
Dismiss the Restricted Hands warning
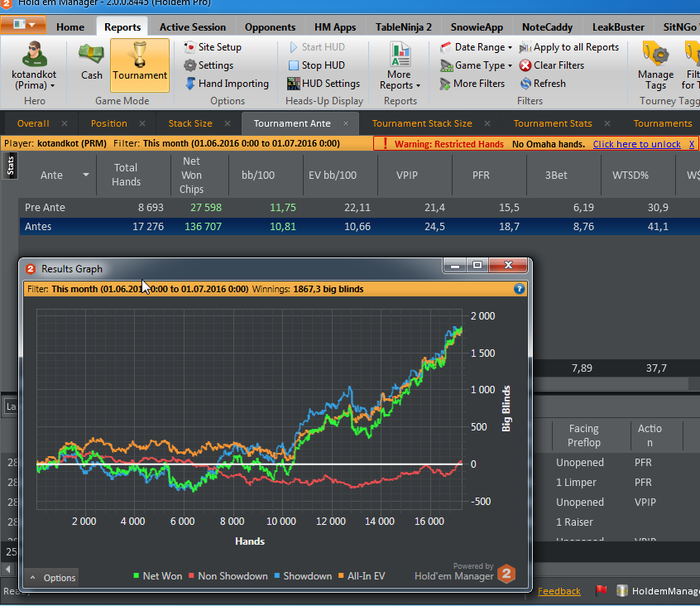point(692,144)
